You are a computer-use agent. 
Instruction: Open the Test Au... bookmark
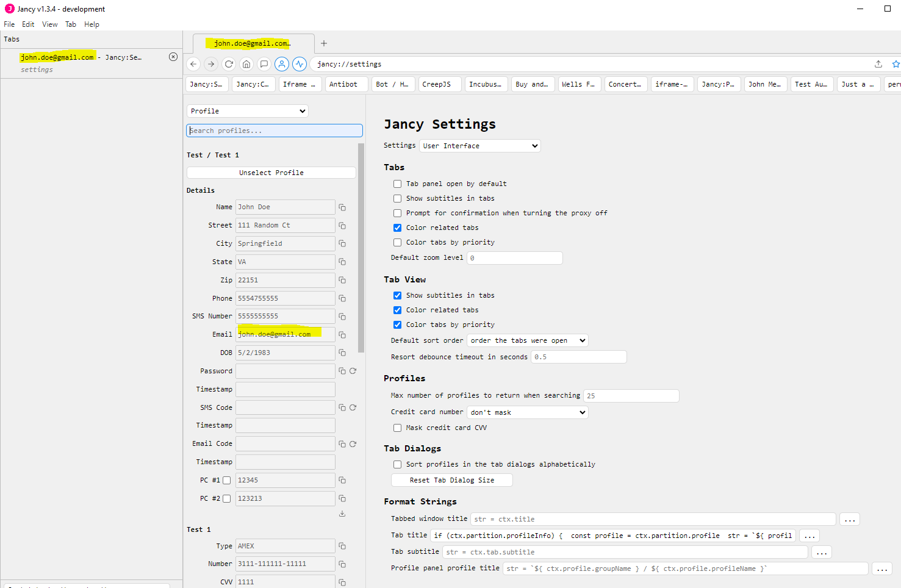tap(813, 84)
